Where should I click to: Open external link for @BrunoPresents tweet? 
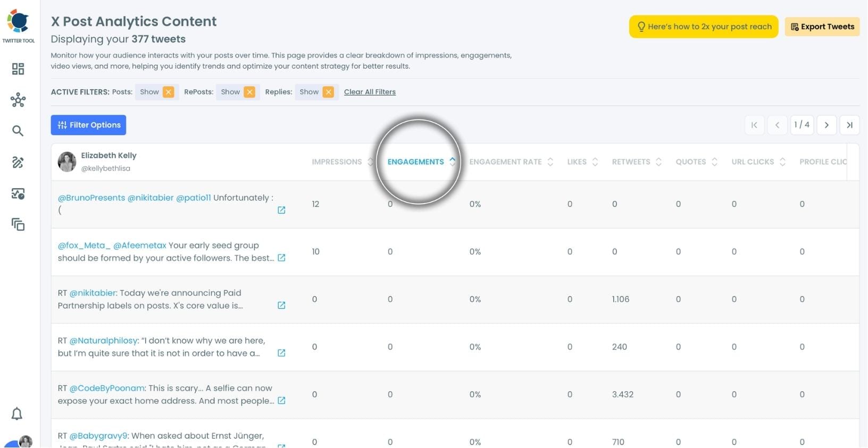pyautogui.click(x=281, y=210)
